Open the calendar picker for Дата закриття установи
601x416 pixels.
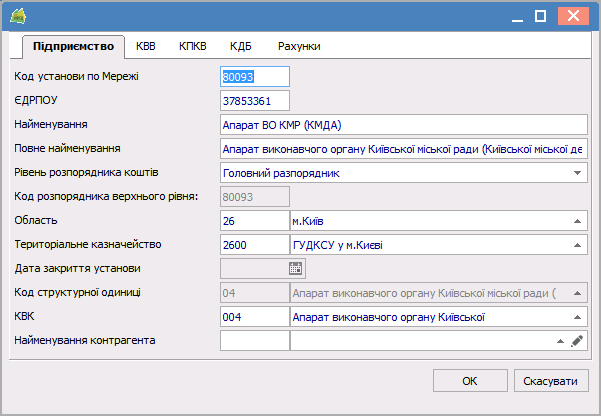[x=295, y=268]
